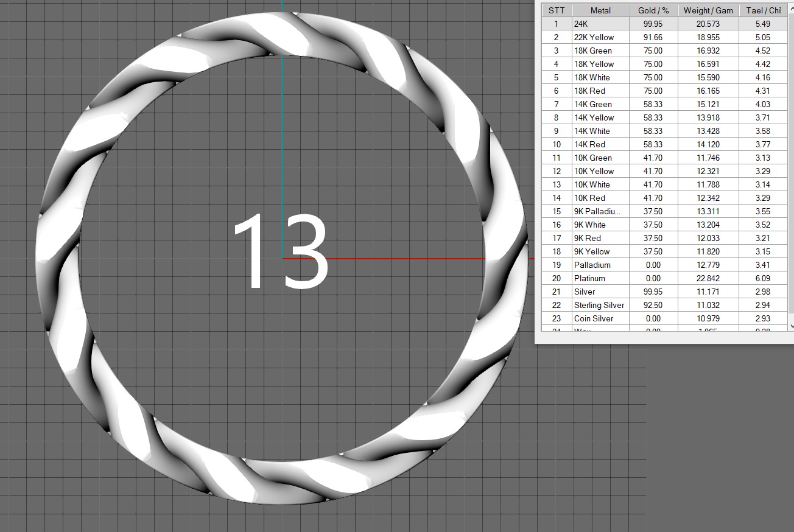
Task: Select the Palladium metal row
Action: click(x=665, y=265)
